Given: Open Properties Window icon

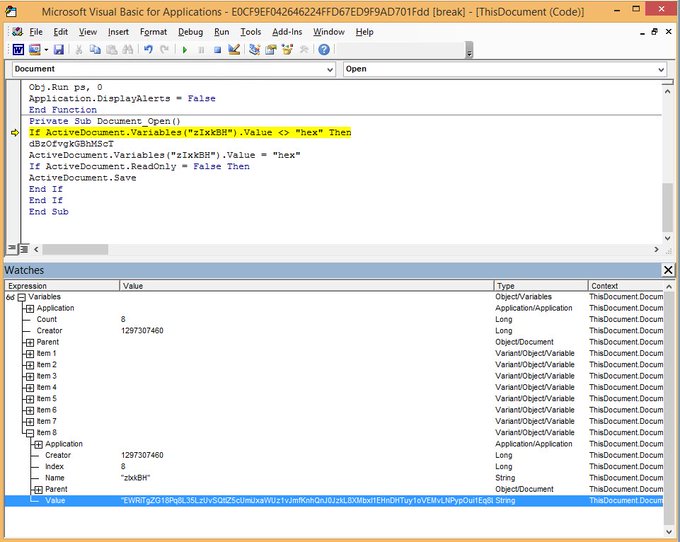Looking at the screenshot, I should tap(271, 50).
